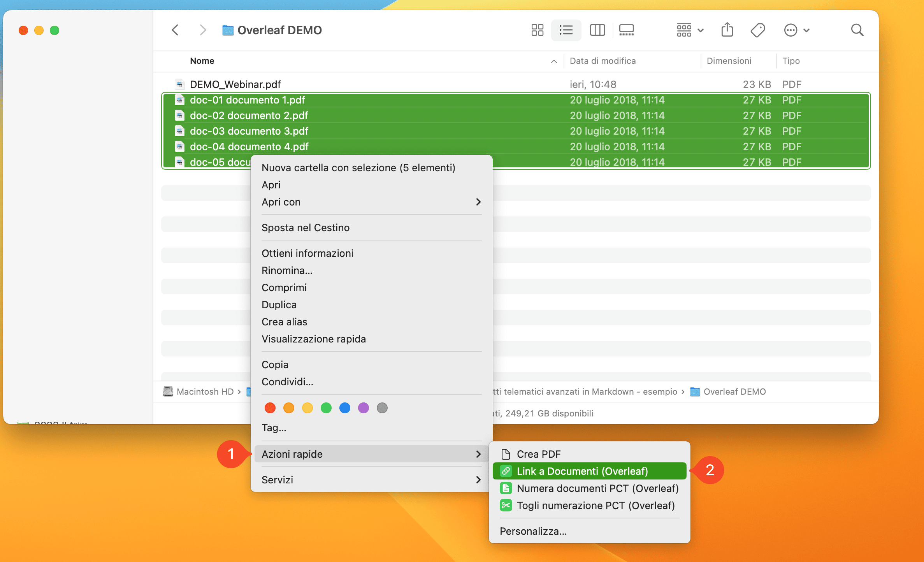Click the Markdown - esempio path bar segment
The width and height of the screenshot is (924, 562).
(x=585, y=392)
